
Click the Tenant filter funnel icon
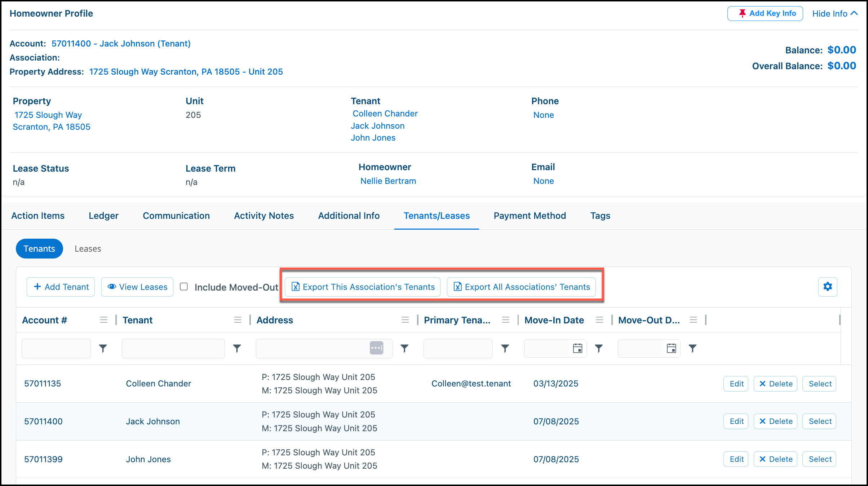click(x=237, y=348)
